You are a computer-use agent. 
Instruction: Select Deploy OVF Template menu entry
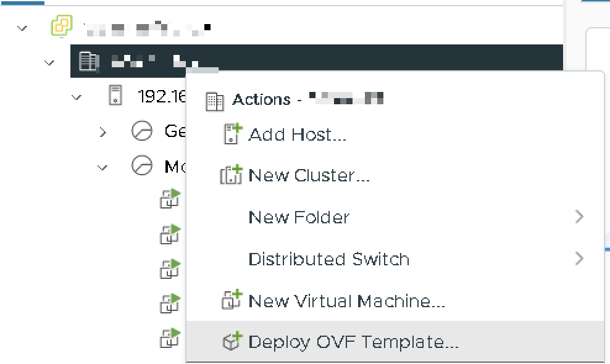click(353, 342)
